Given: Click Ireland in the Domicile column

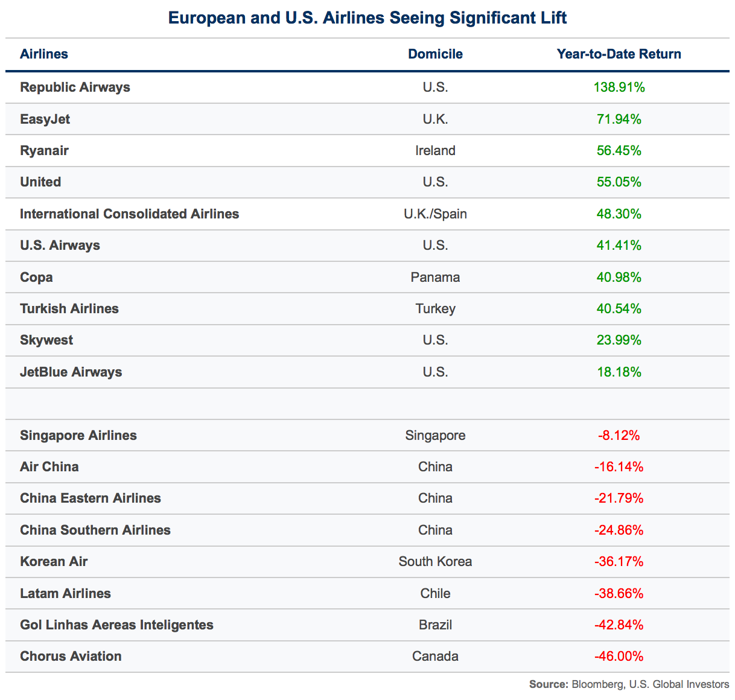Looking at the screenshot, I should click(x=435, y=151).
